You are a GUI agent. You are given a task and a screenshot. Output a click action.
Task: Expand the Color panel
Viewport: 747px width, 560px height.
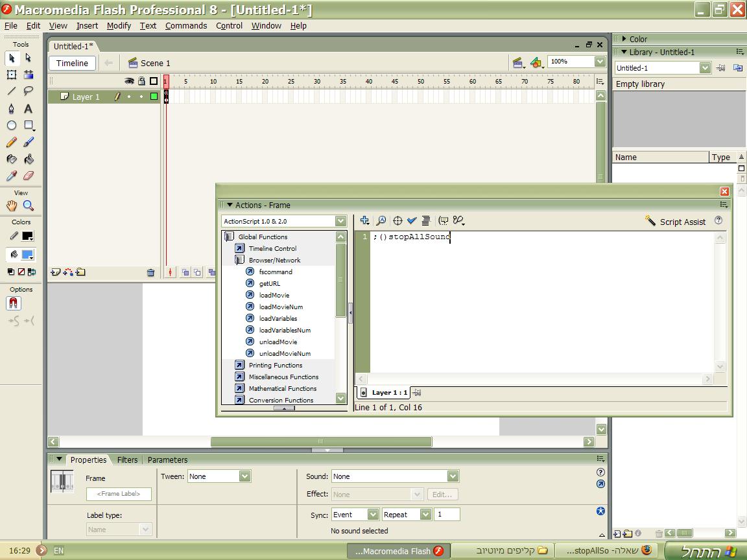(624, 39)
